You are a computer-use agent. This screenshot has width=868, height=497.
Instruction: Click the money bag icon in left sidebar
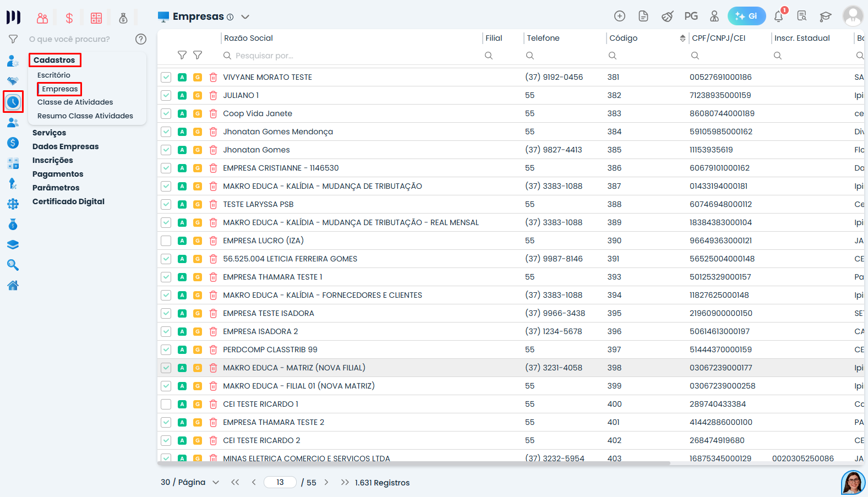tap(13, 225)
